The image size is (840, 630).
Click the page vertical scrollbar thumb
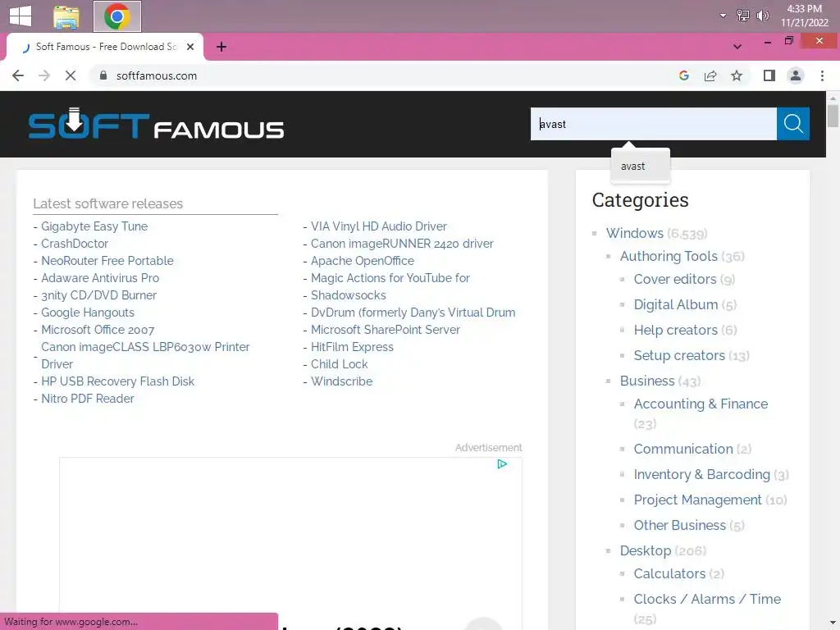[x=833, y=116]
